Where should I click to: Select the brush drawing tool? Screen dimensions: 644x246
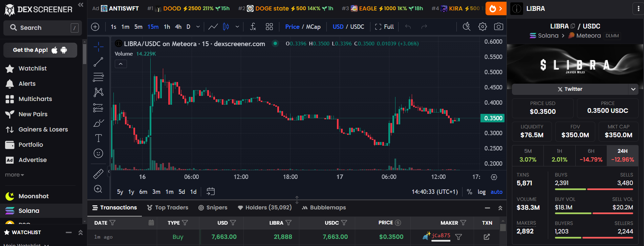[x=98, y=123]
